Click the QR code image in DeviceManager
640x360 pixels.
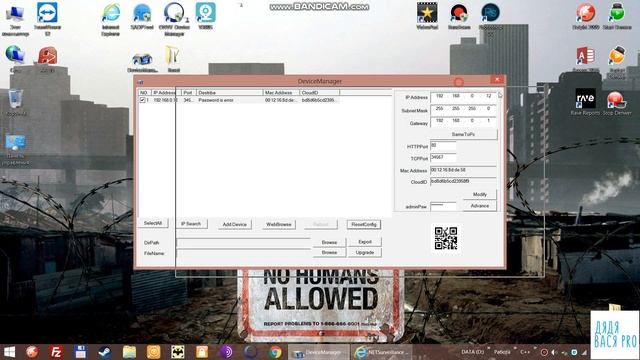[446, 238]
